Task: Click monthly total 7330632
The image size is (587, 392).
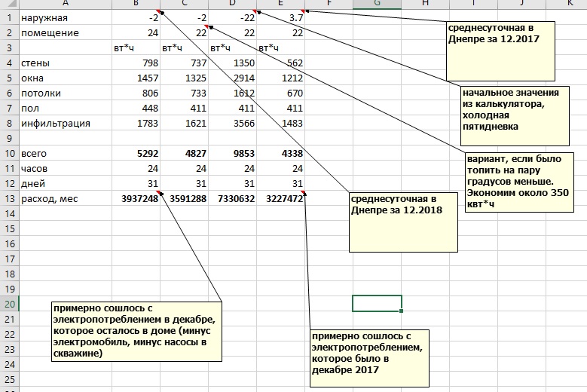Action: point(233,198)
